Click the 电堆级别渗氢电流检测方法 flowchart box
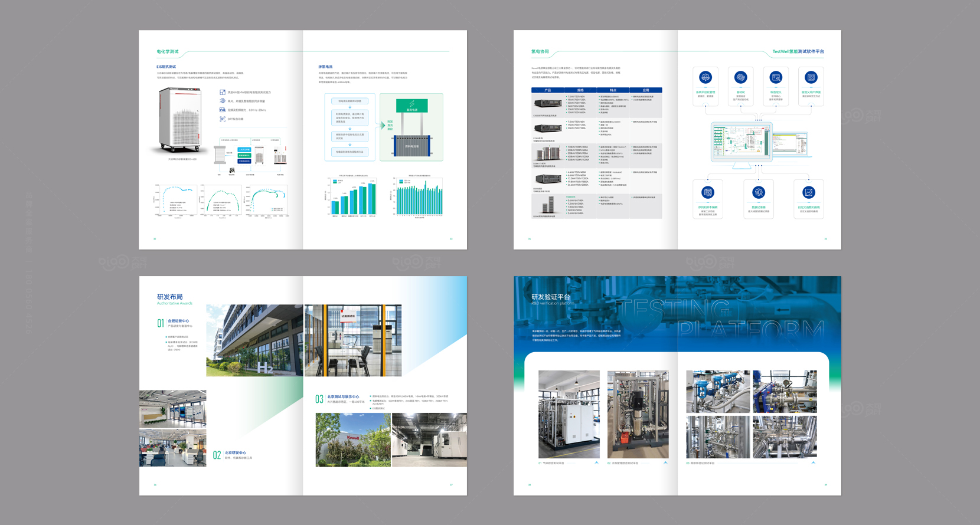This screenshot has width=980, height=525. pos(350,152)
